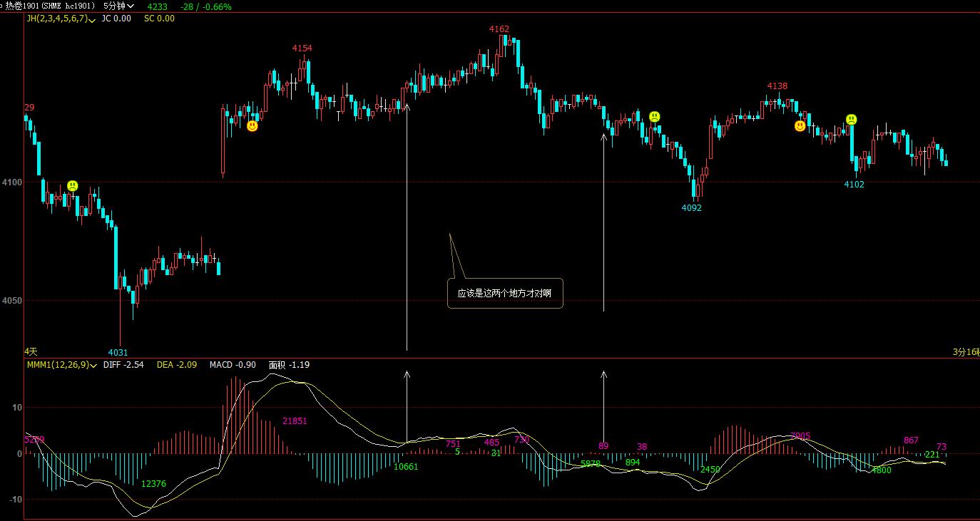Click the 4162 high price label
The height and width of the screenshot is (521, 980).
[x=499, y=29]
